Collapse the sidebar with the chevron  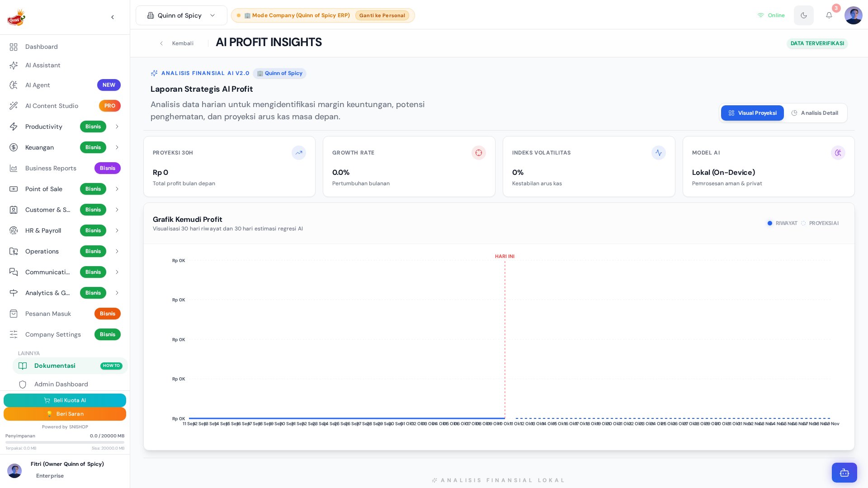pos(113,17)
